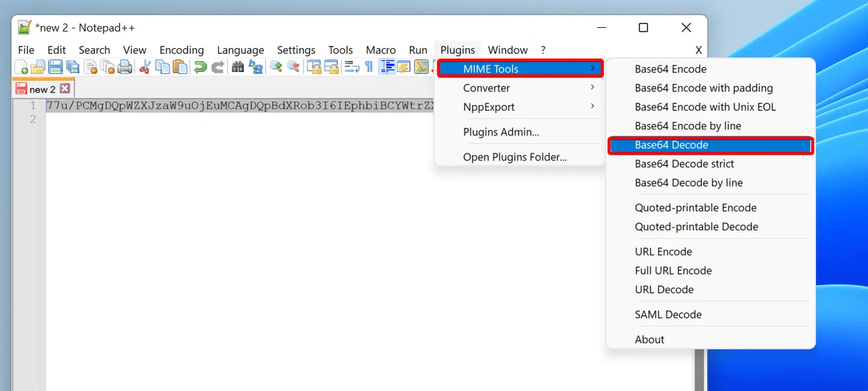Open the Language menu

tap(241, 50)
